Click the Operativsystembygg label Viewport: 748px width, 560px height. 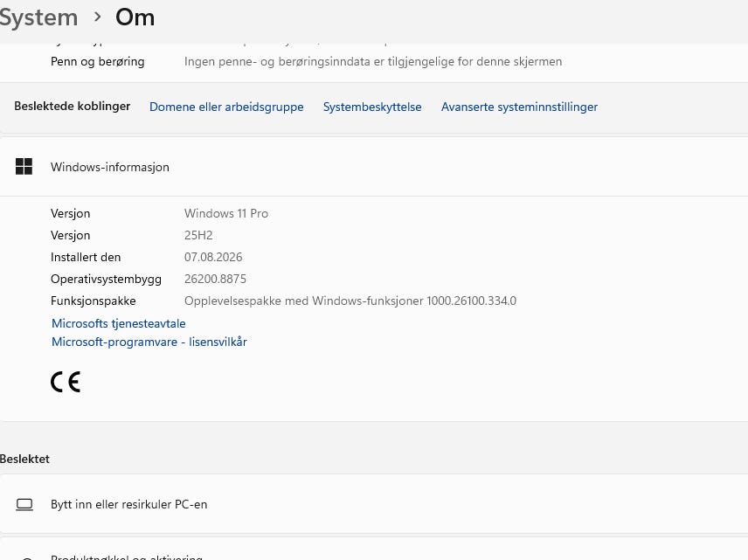pos(106,279)
